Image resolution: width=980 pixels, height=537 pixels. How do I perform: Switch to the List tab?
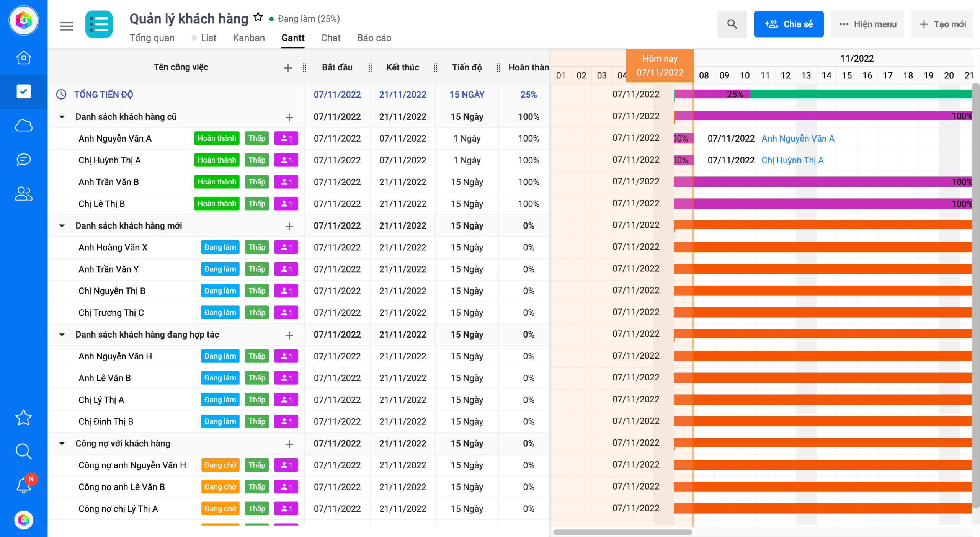click(208, 38)
